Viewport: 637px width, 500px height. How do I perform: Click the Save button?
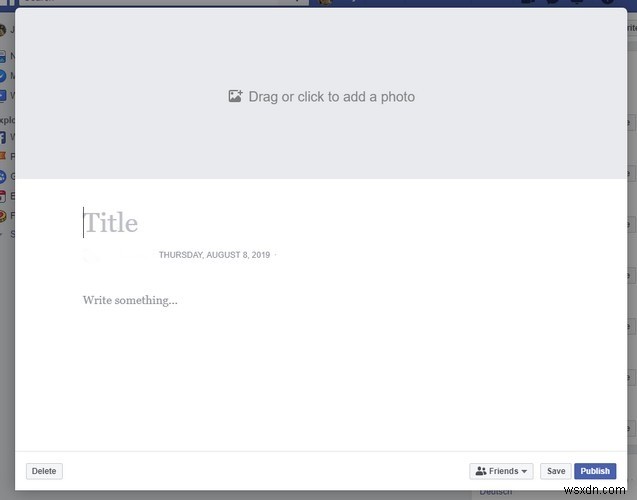pyautogui.click(x=556, y=471)
